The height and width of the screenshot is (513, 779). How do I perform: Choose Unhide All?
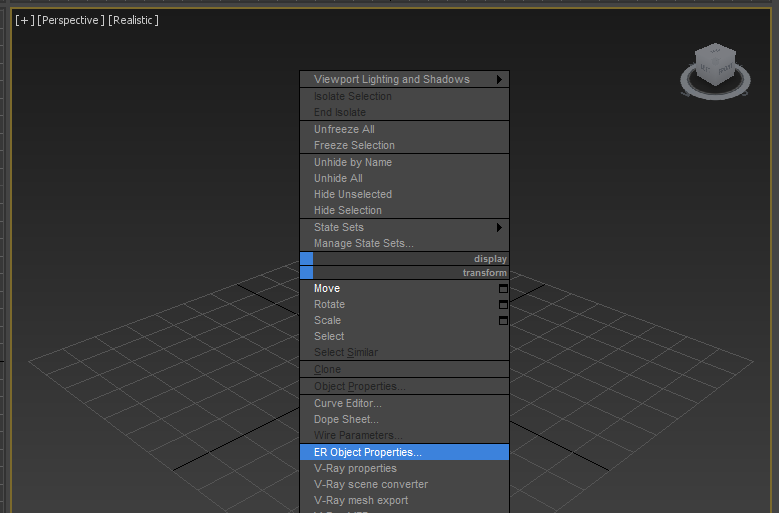[404, 178]
